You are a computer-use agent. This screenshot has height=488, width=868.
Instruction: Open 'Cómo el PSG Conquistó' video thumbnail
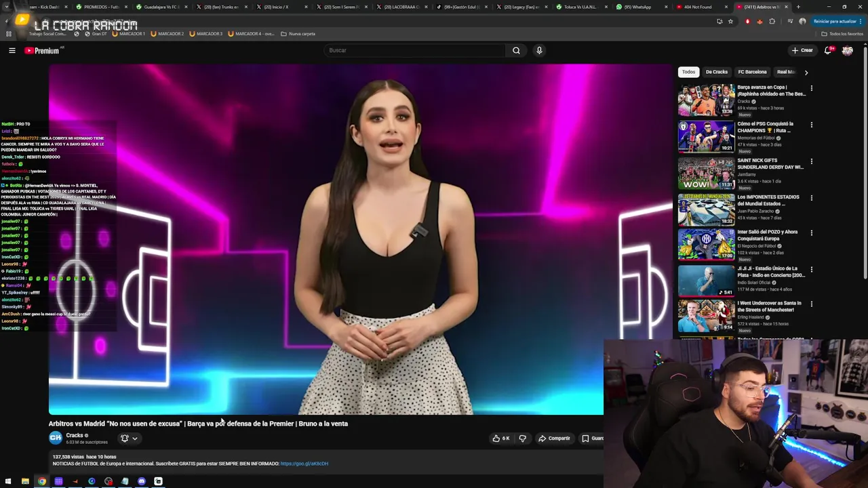706,136
